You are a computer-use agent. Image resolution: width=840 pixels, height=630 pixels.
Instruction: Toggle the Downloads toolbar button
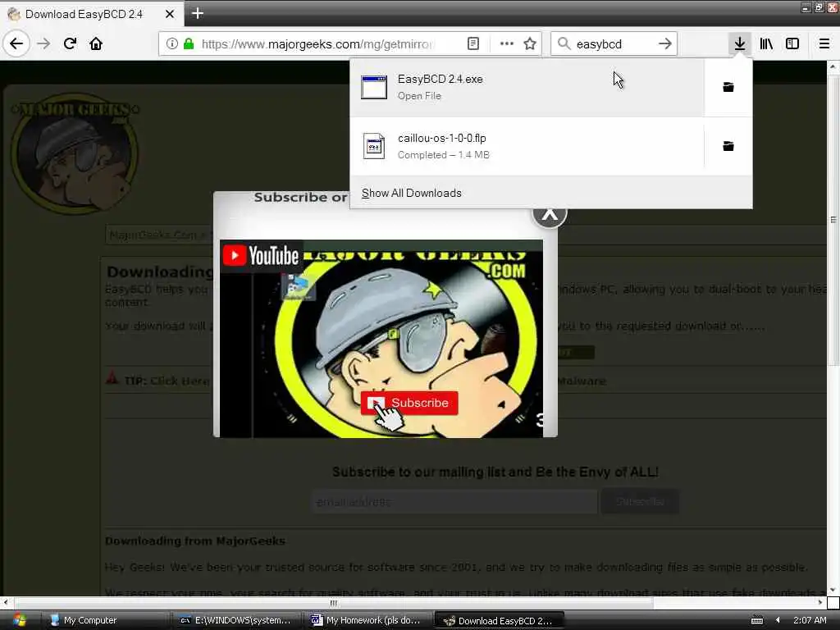pos(740,43)
